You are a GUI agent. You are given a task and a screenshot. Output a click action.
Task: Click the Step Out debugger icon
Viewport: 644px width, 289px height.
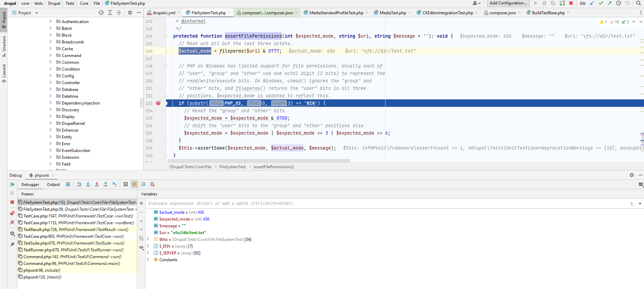click(106, 184)
